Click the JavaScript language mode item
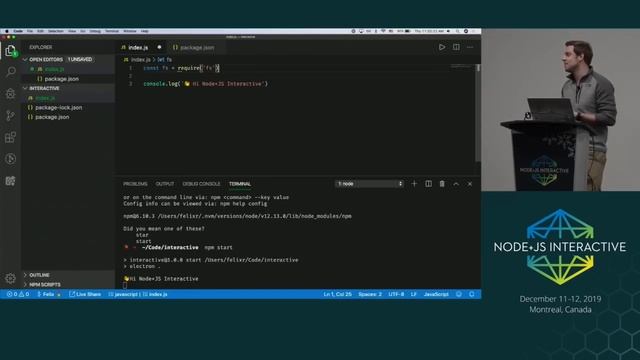640x360 pixels. (436, 294)
